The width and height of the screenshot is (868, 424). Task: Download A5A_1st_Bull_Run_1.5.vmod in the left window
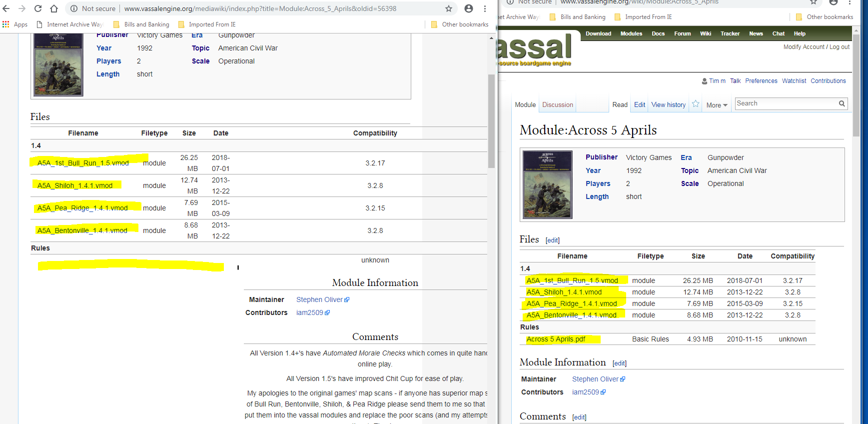pos(83,163)
